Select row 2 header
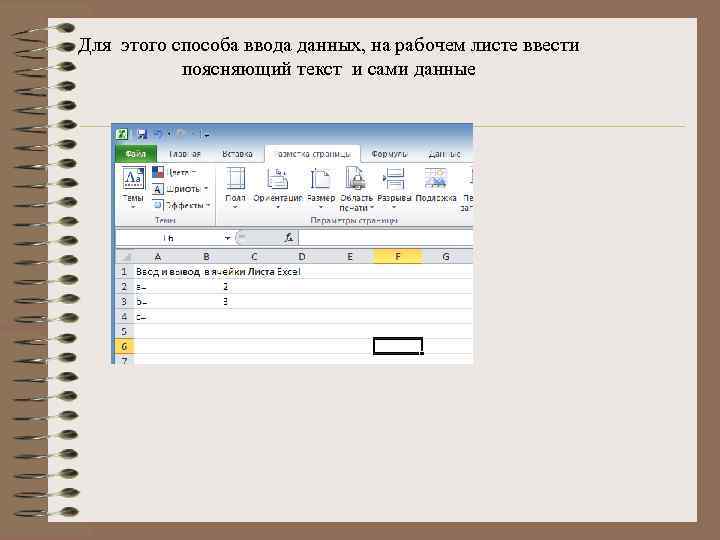The width and height of the screenshot is (720, 540). (x=124, y=287)
